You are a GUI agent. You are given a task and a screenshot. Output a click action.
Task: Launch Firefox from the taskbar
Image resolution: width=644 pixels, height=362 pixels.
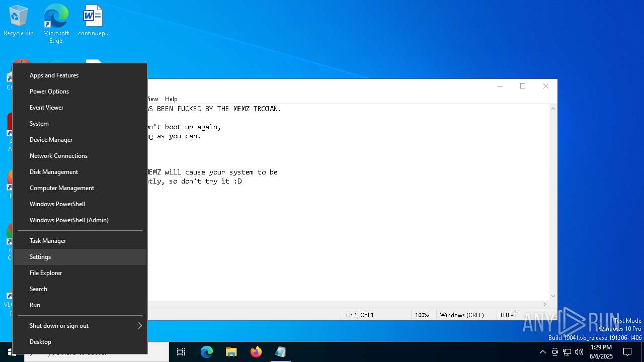pos(256,352)
